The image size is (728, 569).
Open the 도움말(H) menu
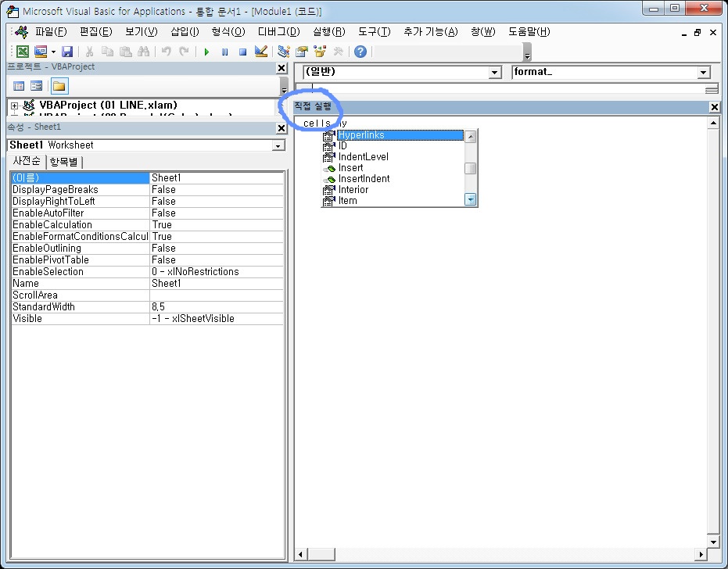click(529, 31)
